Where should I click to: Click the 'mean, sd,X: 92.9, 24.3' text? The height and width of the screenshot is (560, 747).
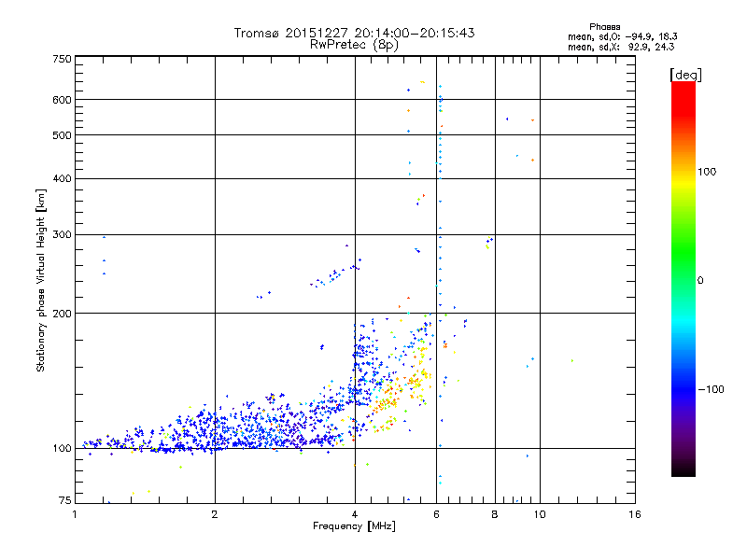pyautogui.click(x=621, y=47)
